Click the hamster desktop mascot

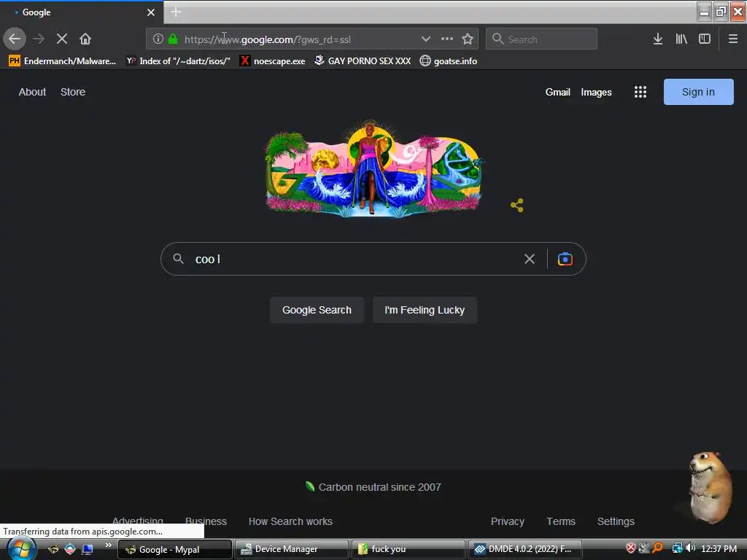pos(709,487)
